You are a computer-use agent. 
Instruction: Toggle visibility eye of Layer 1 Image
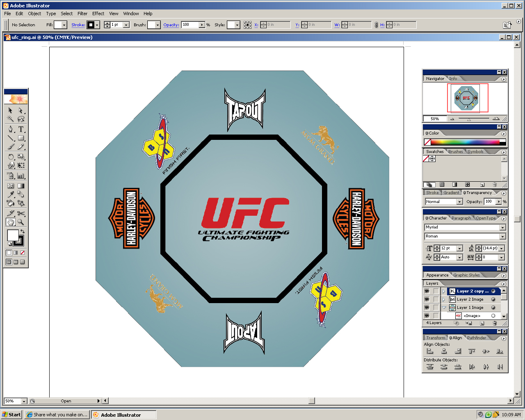click(x=427, y=308)
